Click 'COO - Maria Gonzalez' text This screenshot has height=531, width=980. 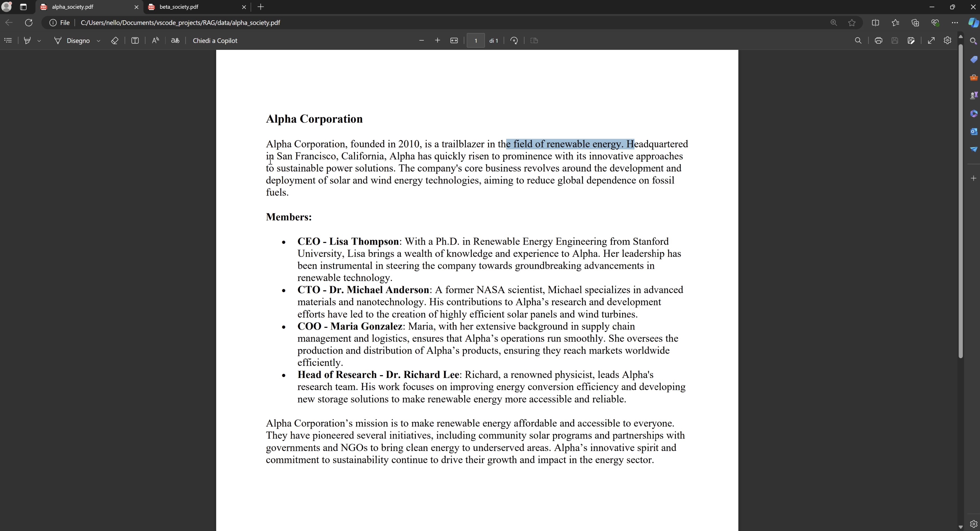[x=350, y=326]
